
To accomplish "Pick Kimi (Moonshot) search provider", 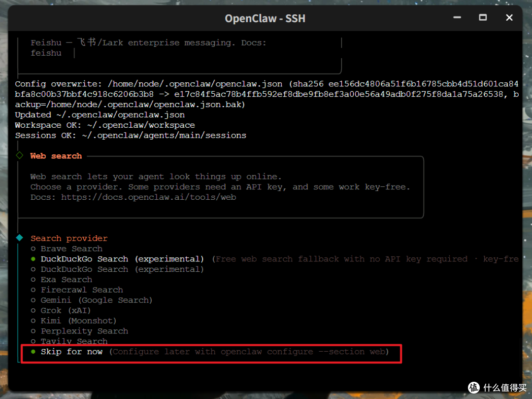I will click(x=74, y=321).
